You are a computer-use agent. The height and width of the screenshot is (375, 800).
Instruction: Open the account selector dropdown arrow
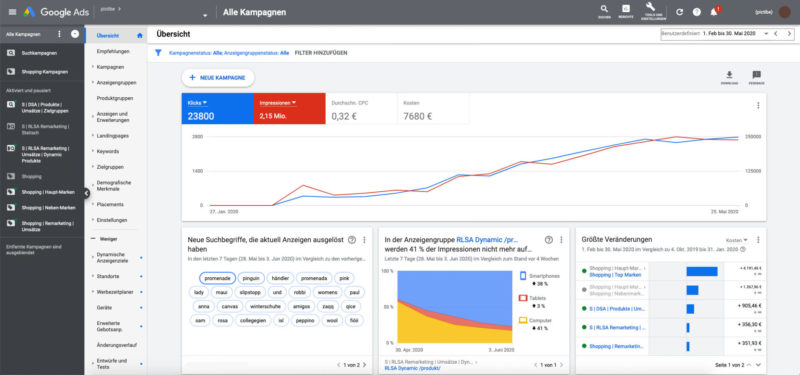click(205, 16)
